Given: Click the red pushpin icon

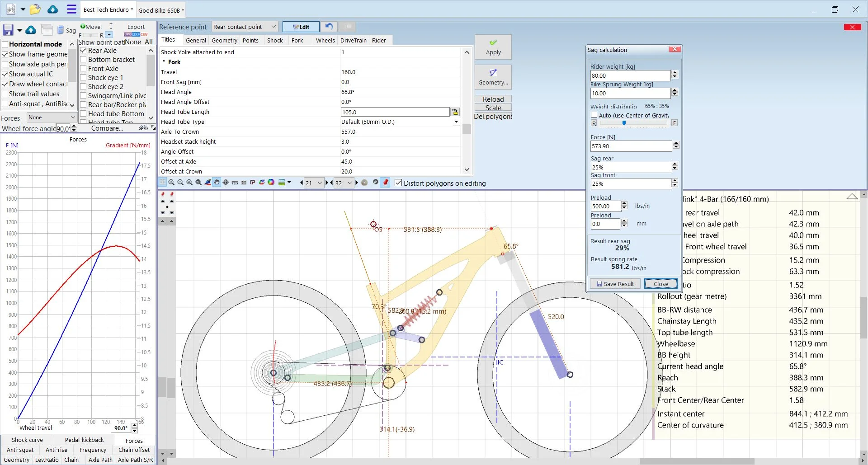Looking at the screenshot, I should click(x=385, y=183).
